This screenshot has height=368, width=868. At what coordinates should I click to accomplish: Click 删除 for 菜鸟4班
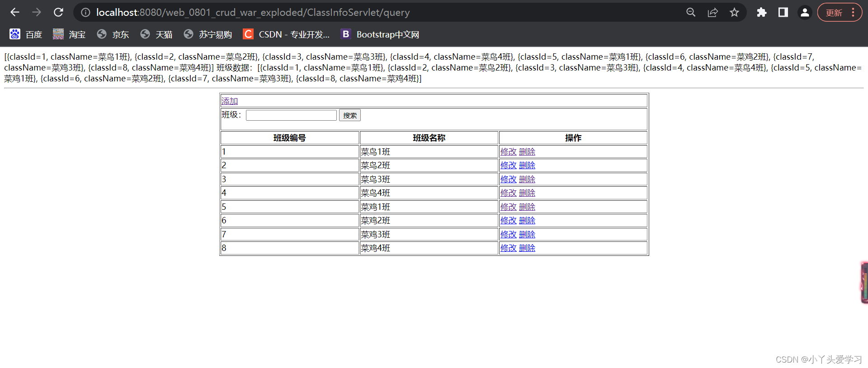(x=527, y=193)
